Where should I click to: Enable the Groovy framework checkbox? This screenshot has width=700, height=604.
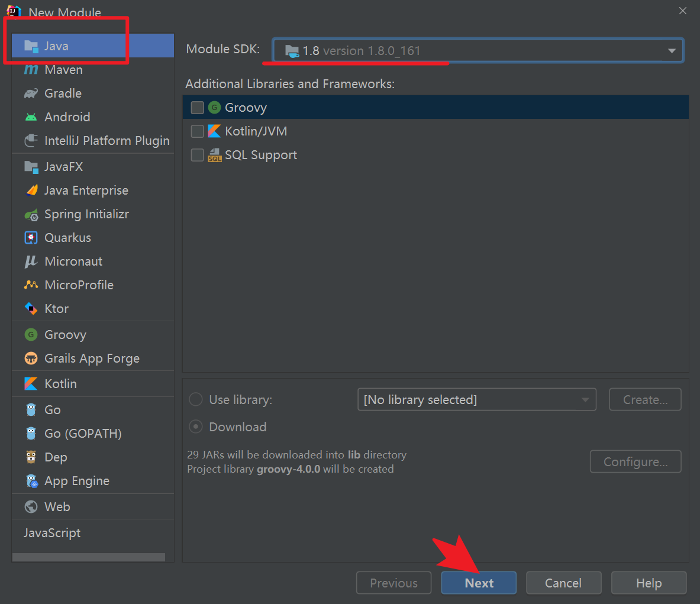tap(197, 108)
